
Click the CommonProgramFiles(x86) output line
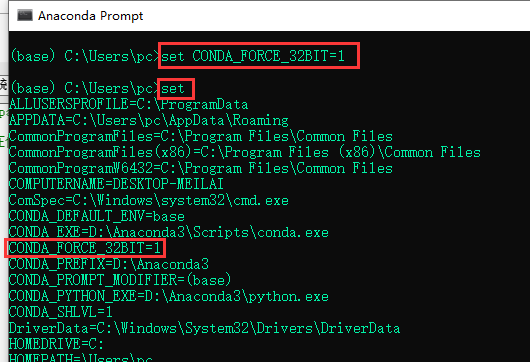click(245, 152)
